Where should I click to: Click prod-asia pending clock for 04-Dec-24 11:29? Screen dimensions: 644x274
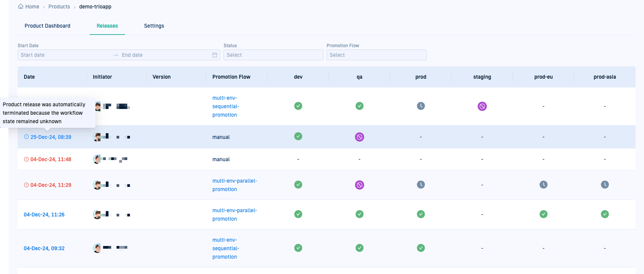(x=605, y=185)
